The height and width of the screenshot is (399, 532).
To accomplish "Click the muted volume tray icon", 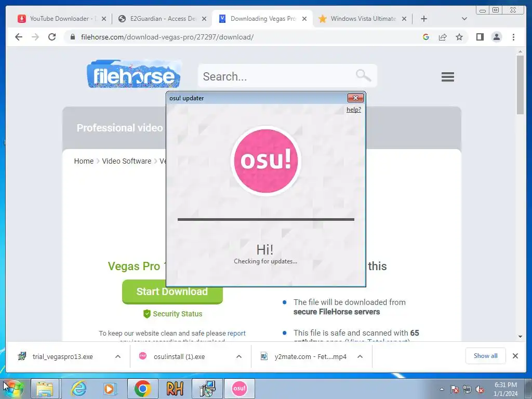I will tap(480, 389).
